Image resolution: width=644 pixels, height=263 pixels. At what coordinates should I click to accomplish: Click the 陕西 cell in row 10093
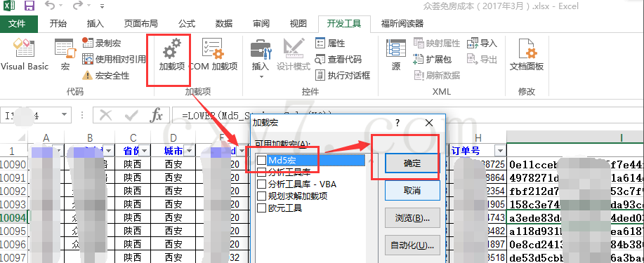133,204
